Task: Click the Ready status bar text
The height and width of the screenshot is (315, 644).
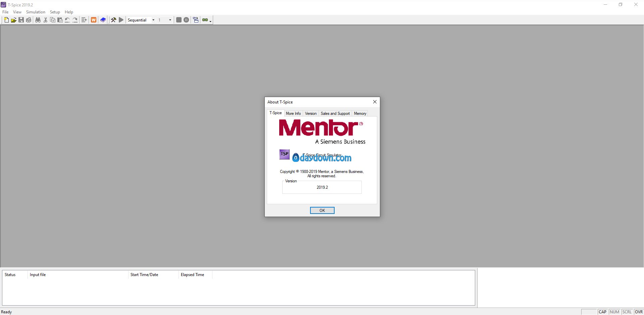Action: [6, 312]
